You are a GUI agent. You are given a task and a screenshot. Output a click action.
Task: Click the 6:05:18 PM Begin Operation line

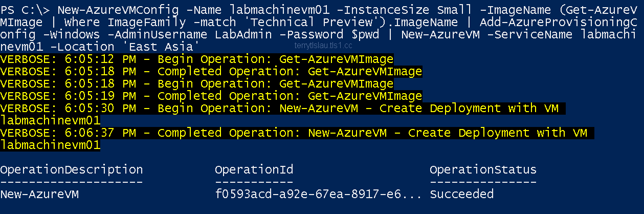point(197,83)
